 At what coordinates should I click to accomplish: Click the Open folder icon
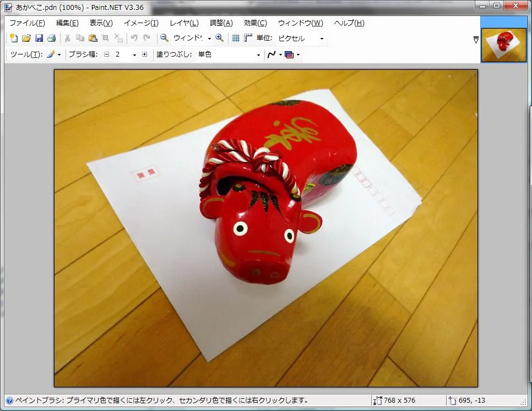coord(26,38)
